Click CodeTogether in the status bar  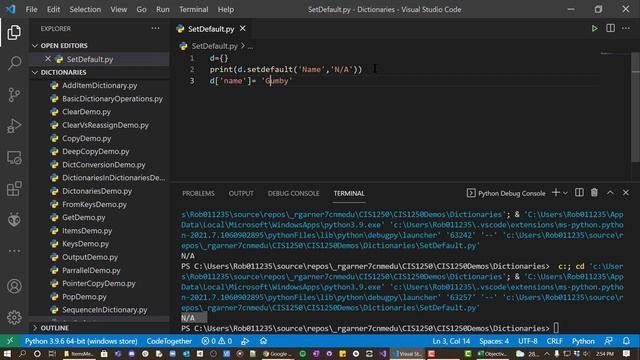tap(169, 341)
